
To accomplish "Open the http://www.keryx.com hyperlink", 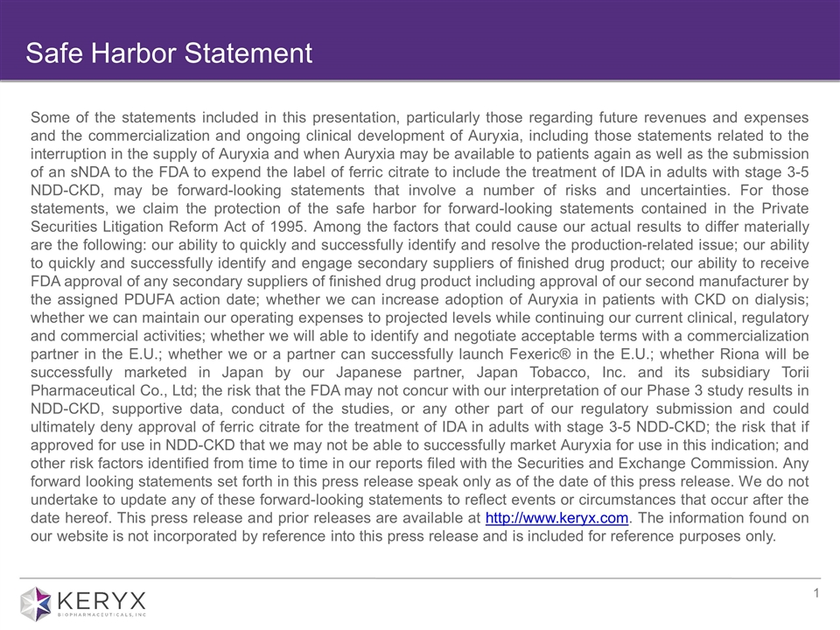I will pos(556,519).
